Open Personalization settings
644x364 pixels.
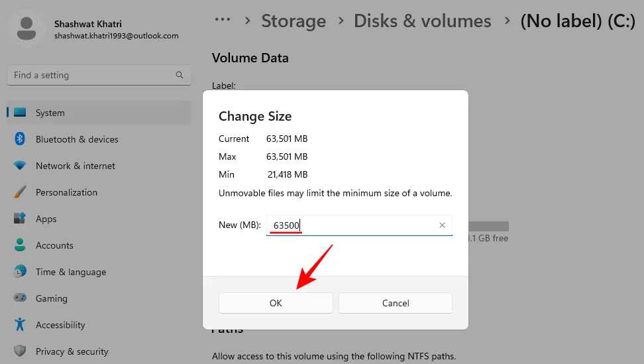99,192
